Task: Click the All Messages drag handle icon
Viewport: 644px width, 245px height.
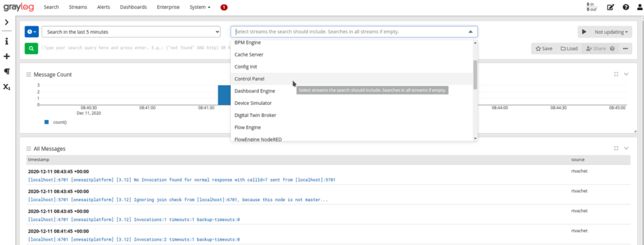Action: click(29, 148)
